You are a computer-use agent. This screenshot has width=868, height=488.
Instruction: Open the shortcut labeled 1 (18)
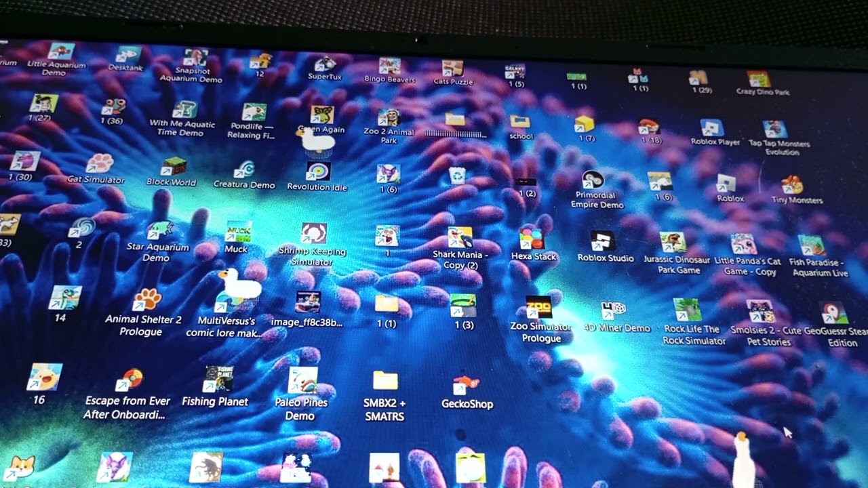click(x=649, y=127)
